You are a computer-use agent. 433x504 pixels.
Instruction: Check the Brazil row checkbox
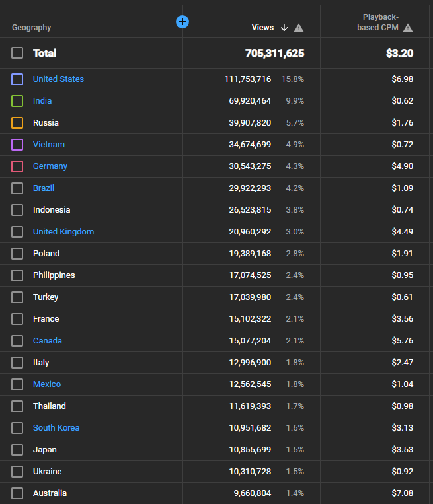coord(17,188)
